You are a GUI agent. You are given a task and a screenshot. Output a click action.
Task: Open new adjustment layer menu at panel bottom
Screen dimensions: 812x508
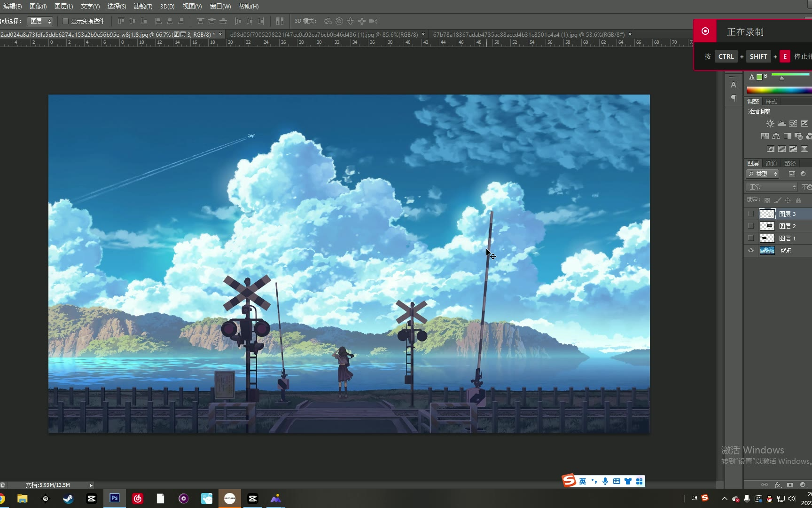click(x=803, y=485)
